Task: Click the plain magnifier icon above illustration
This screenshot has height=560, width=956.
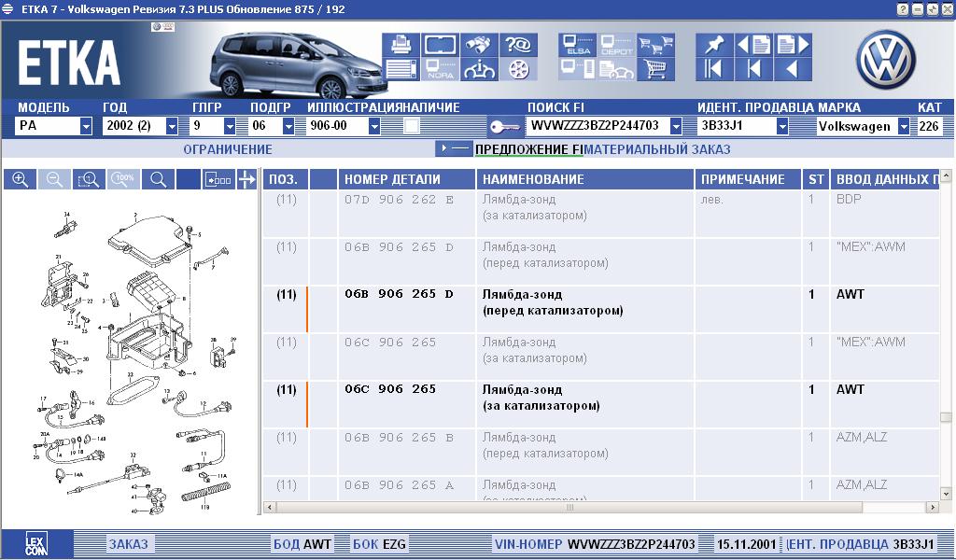Action: (x=158, y=179)
